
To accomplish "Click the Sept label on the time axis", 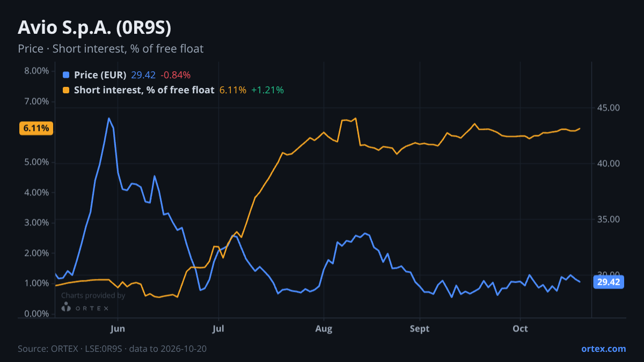I will (420, 329).
